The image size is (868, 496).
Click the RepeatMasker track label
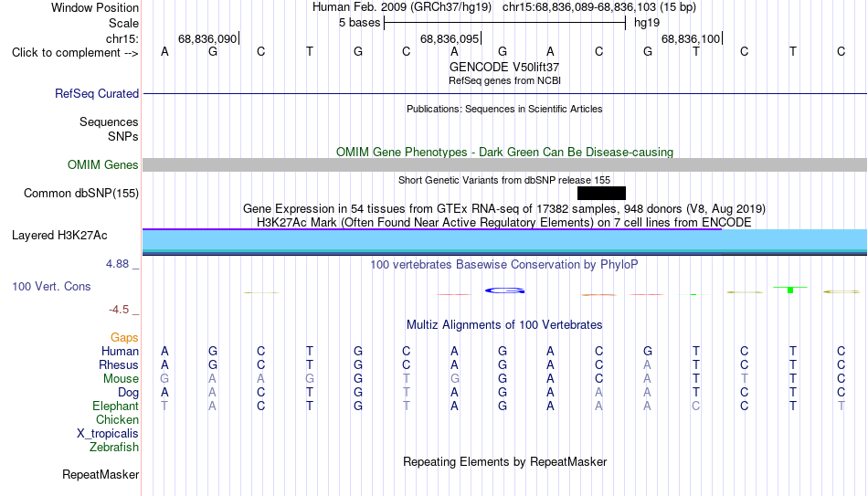pos(101,474)
